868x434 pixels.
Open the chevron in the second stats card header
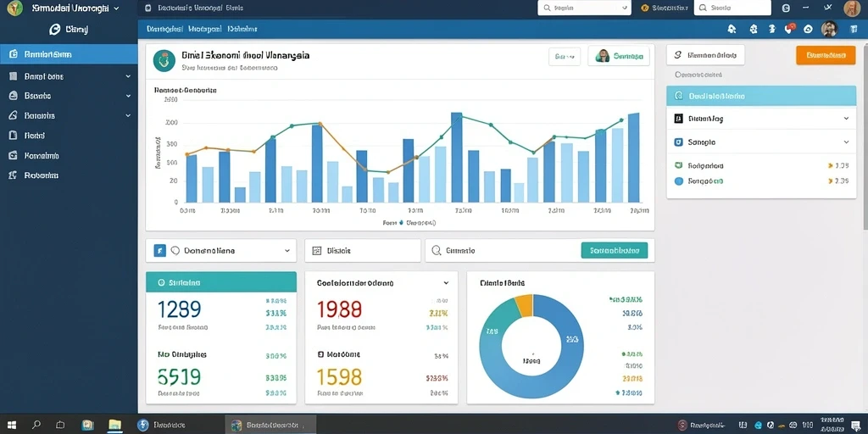(x=446, y=283)
